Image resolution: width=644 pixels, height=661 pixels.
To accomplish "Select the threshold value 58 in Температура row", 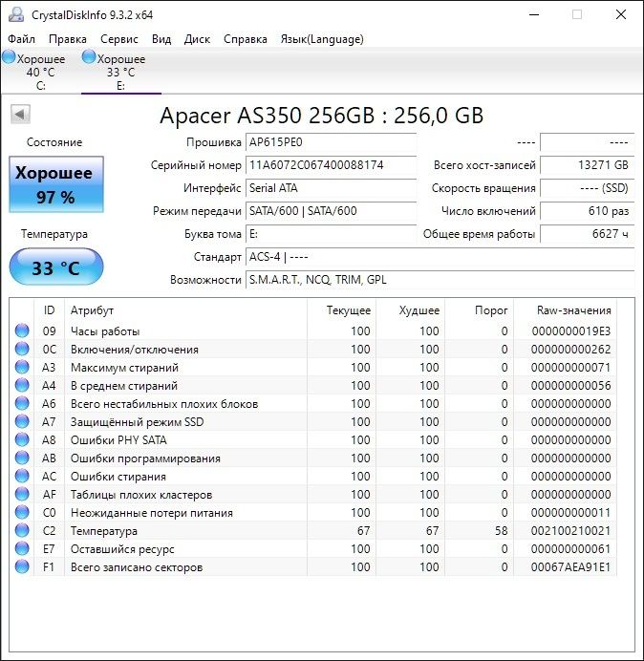I will (x=501, y=531).
